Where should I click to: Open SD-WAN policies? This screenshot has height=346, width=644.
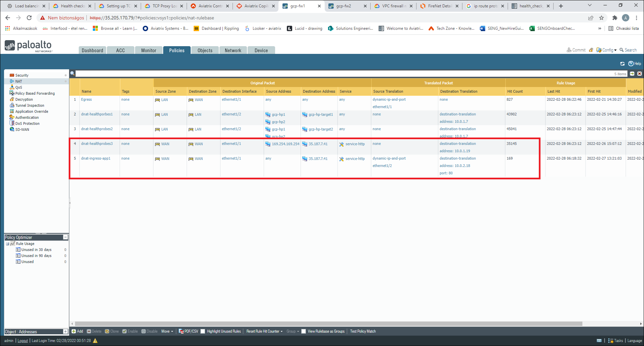click(22, 129)
